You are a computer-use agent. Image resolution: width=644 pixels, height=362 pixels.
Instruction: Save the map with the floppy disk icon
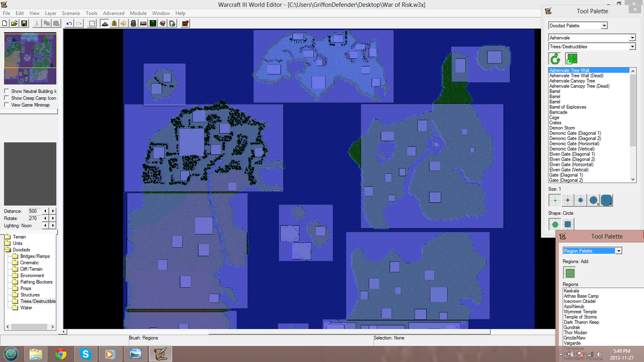[x=24, y=23]
